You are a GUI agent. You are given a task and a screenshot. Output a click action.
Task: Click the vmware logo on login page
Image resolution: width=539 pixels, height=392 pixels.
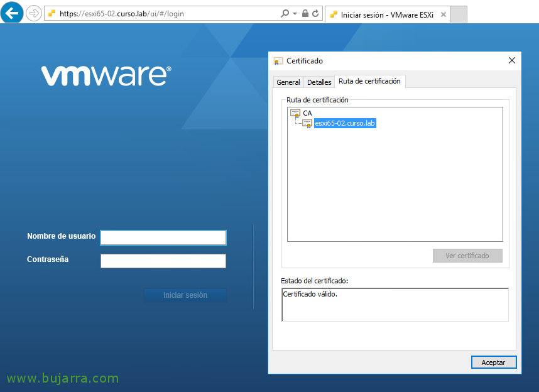107,75
